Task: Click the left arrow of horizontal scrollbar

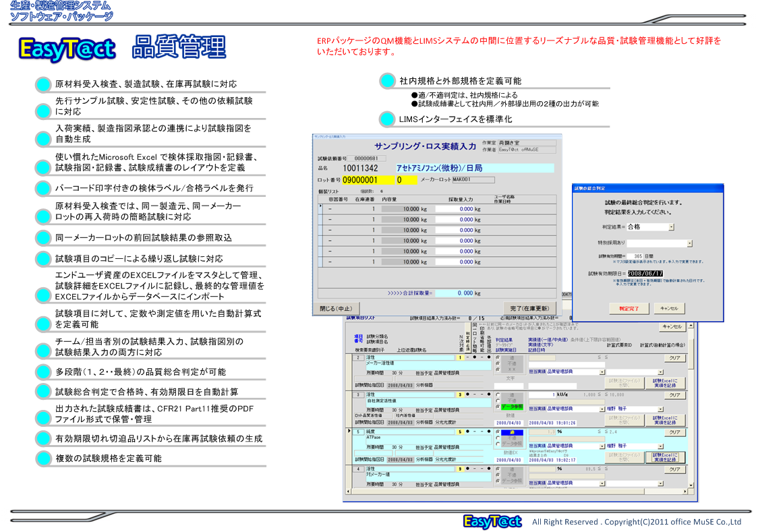Action: [x=347, y=492]
